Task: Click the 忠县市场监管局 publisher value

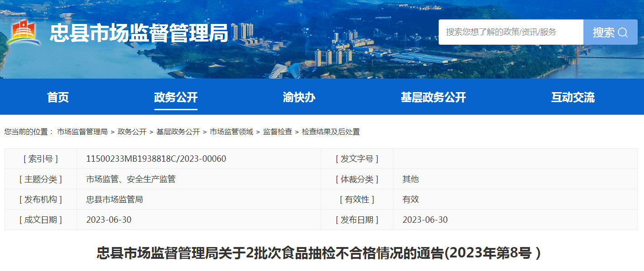Action: tap(114, 199)
